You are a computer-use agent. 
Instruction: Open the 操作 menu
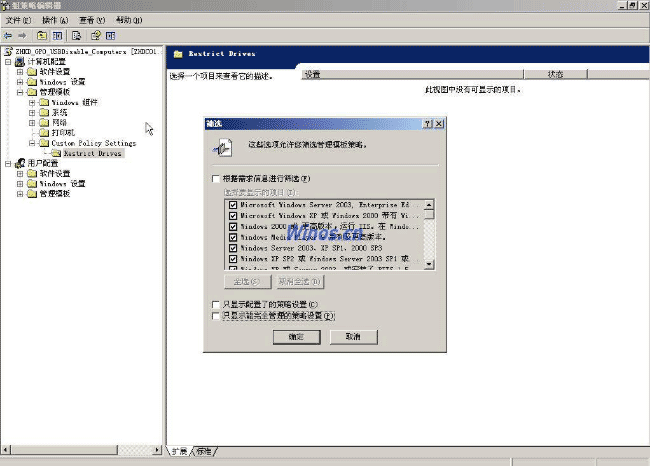point(55,20)
